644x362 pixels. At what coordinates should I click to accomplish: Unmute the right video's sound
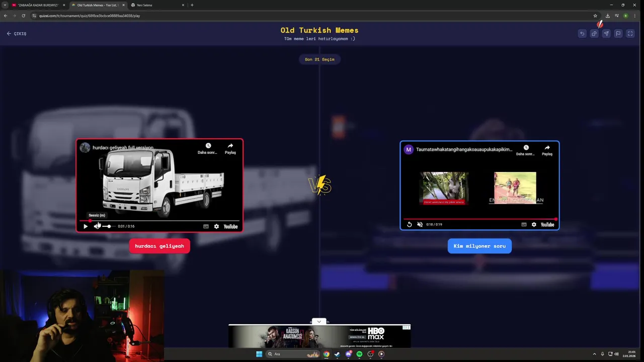[x=420, y=225]
